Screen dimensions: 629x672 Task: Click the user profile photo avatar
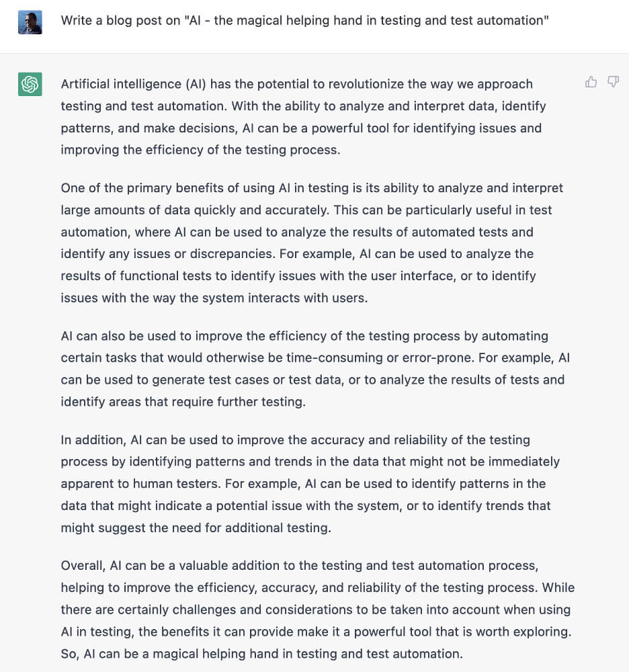pyautogui.click(x=30, y=22)
